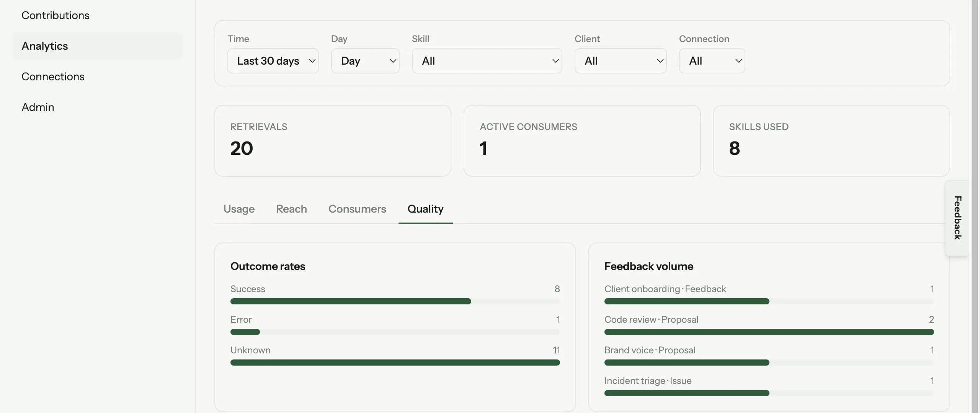Click the page vertical scrollbar
Image resolution: width=980 pixels, height=413 pixels.
pyautogui.click(x=975, y=206)
